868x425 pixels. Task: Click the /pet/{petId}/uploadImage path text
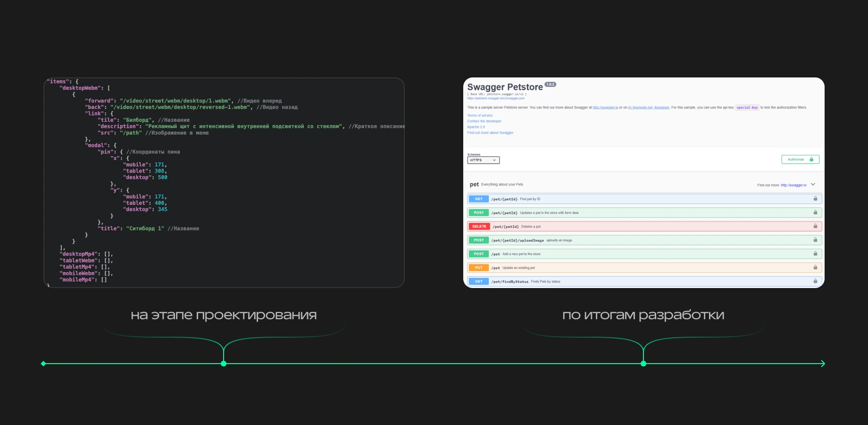click(517, 240)
